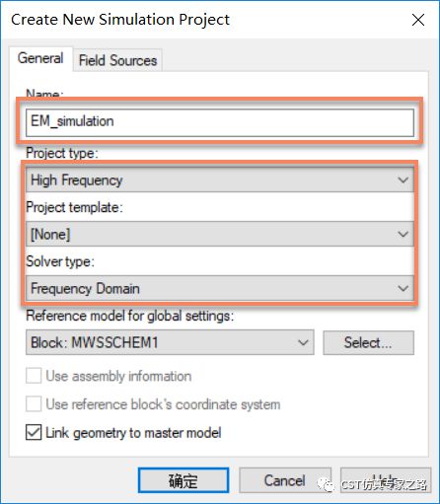This screenshot has width=440, height=504.
Task: Close the Create New Simulation Project dialog
Action: tap(418, 20)
